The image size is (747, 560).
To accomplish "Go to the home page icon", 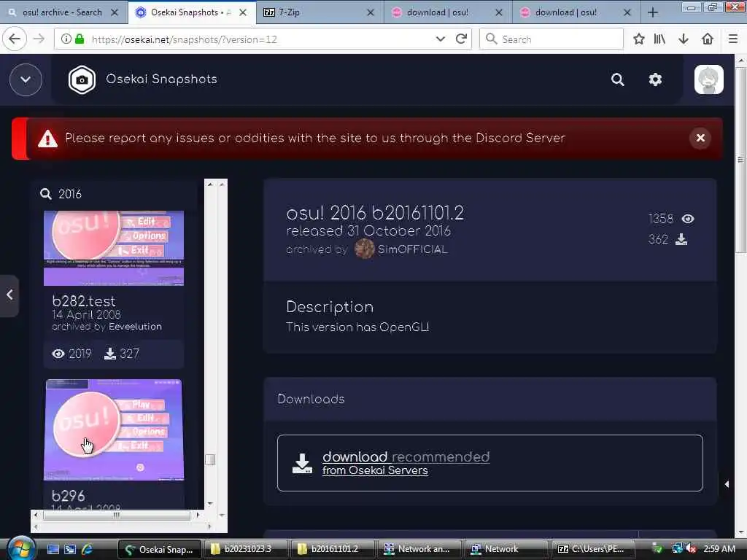I will tap(708, 39).
